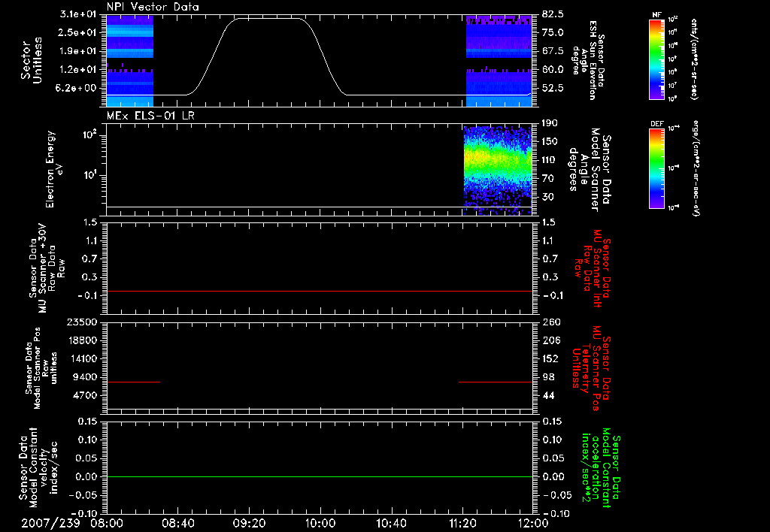Click the '1.9e+01' sector tick label
This screenshot has width=770, height=532.
[78, 51]
